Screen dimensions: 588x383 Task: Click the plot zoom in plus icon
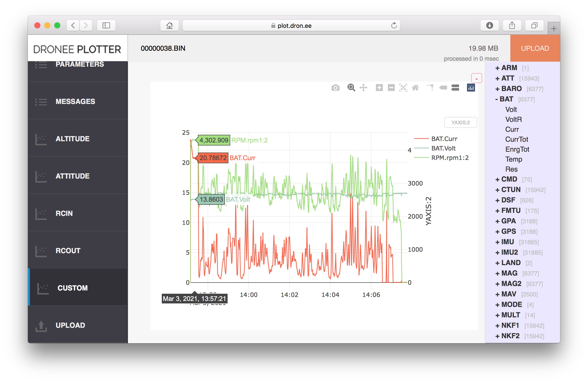coord(379,88)
